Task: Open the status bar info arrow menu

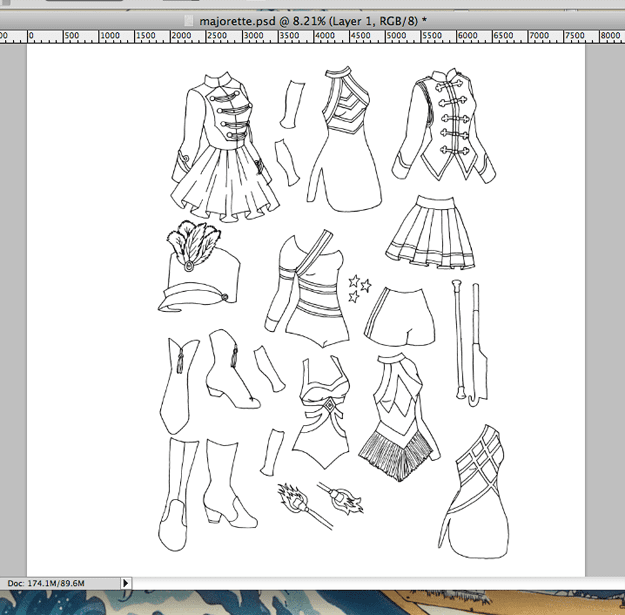Action: pos(126,583)
